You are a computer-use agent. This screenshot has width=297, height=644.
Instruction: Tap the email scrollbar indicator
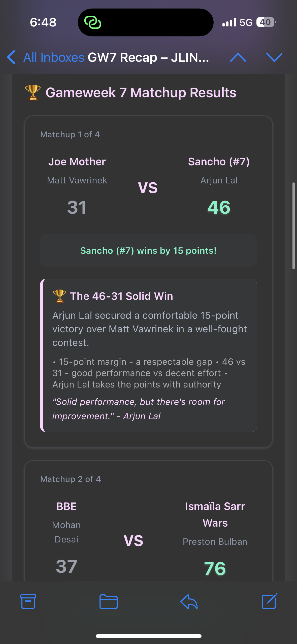pos(293,226)
